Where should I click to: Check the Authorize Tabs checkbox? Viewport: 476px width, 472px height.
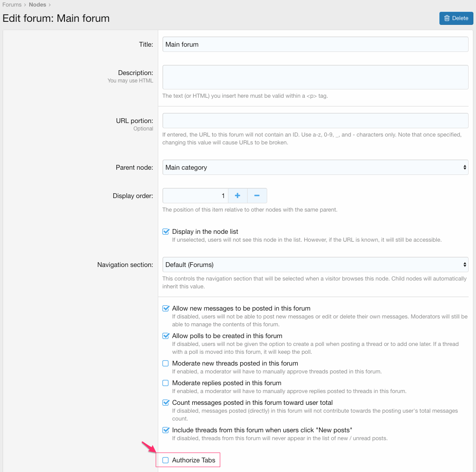pyautogui.click(x=166, y=460)
